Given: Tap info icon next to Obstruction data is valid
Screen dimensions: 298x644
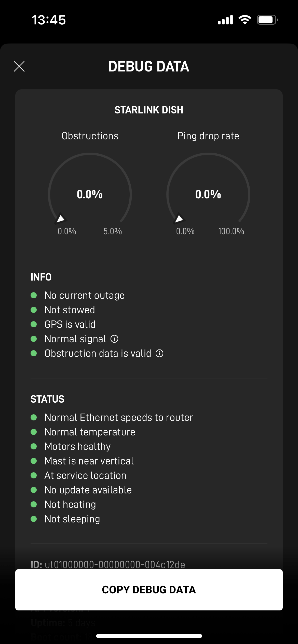Looking at the screenshot, I should click(159, 353).
